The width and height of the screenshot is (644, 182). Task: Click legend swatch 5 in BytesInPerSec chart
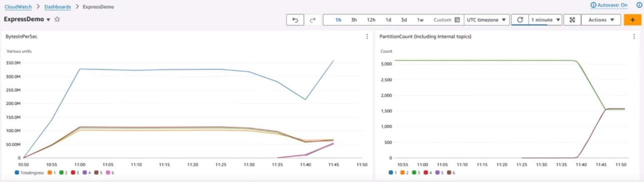(96, 172)
